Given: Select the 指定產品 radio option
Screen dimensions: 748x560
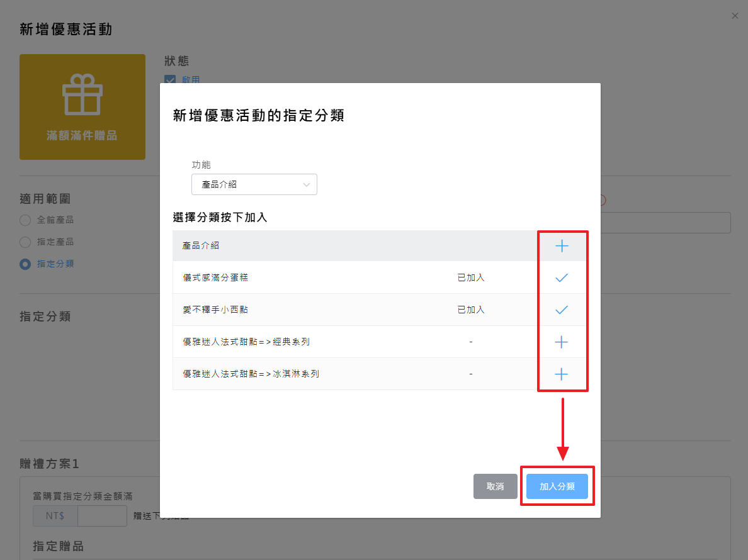Looking at the screenshot, I should coord(25,242).
